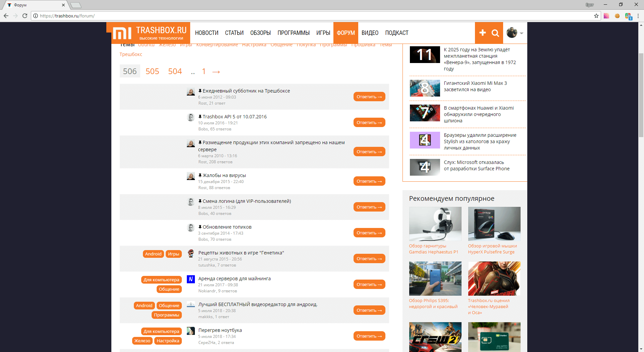Open site search via magnifier icon
Image resolution: width=644 pixels, height=352 pixels.
point(495,33)
